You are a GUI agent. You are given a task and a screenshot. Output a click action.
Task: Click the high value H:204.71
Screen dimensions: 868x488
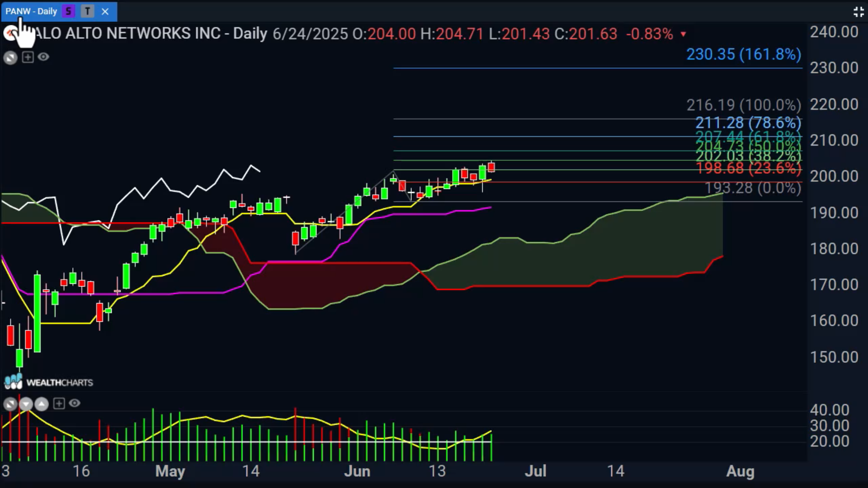click(x=452, y=34)
